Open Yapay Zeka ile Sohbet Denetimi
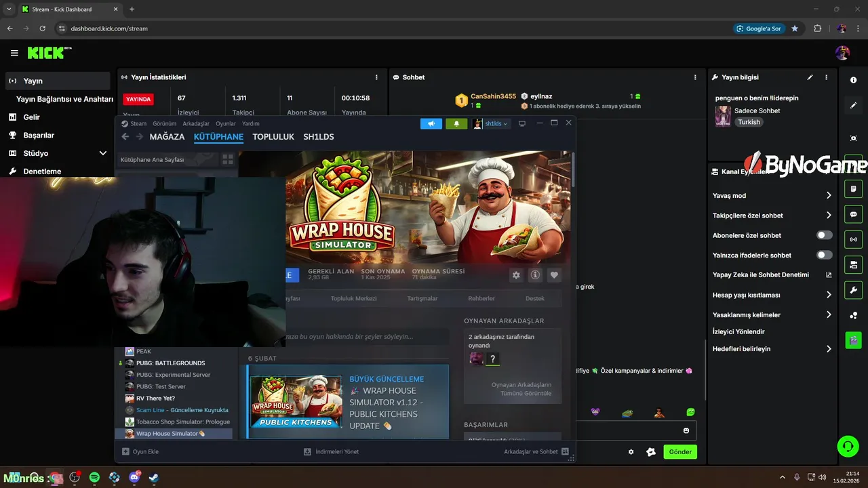The width and height of the screenshot is (868, 488). pyautogui.click(x=772, y=274)
